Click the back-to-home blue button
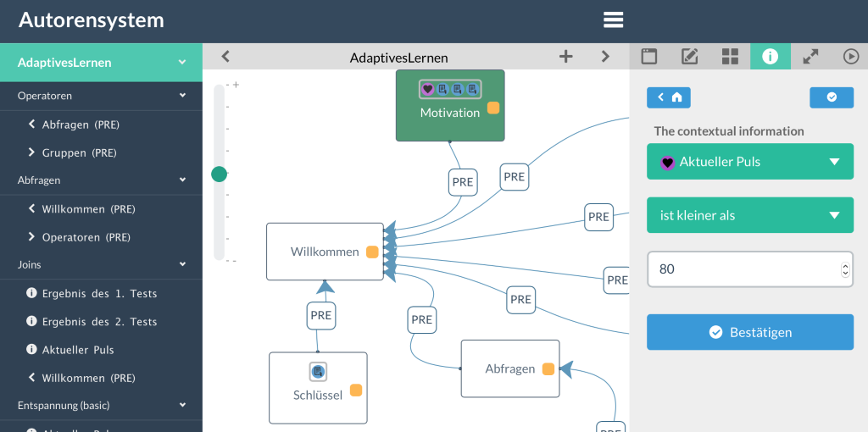This screenshot has width=868, height=432. 668,97
